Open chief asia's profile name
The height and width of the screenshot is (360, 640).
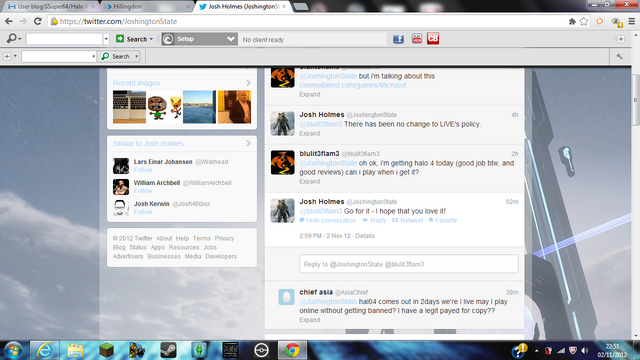click(x=316, y=292)
